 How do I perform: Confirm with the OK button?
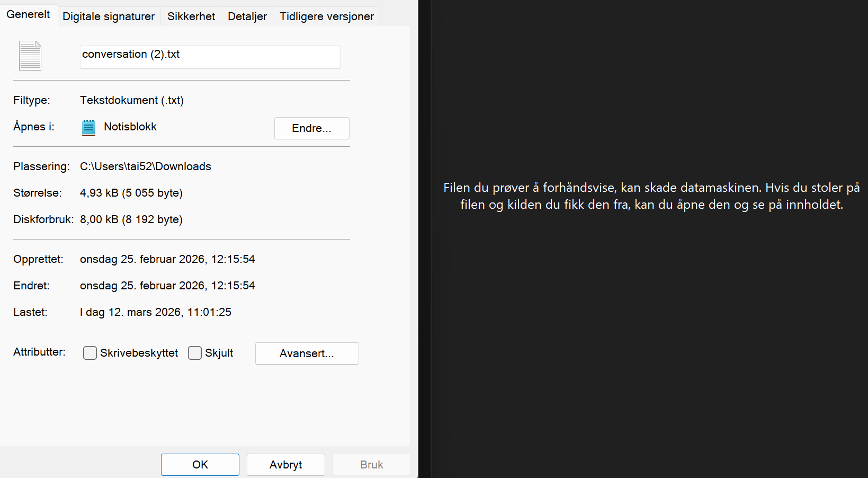pyautogui.click(x=200, y=465)
